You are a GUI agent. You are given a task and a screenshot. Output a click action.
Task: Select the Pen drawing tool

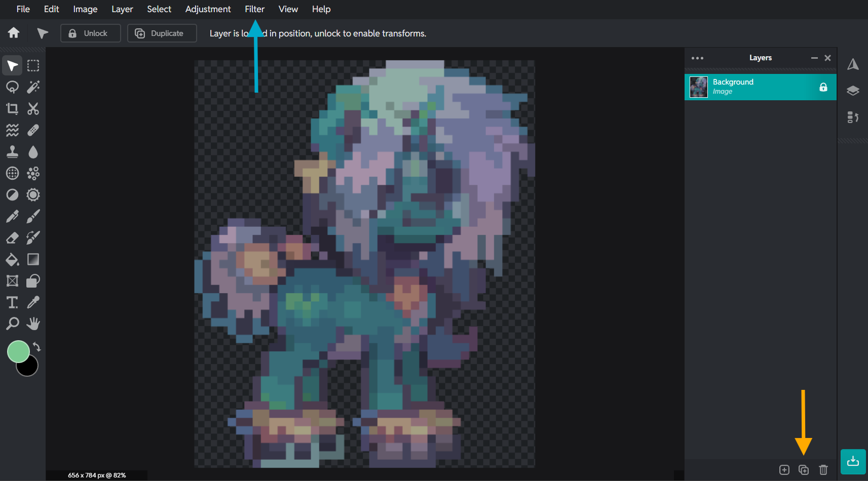(x=12, y=216)
